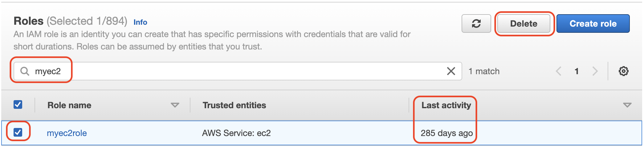Image resolution: width=644 pixels, height=149 pixels.
Task: Open table preferences gear icon
Action: (x=624, y=71)
